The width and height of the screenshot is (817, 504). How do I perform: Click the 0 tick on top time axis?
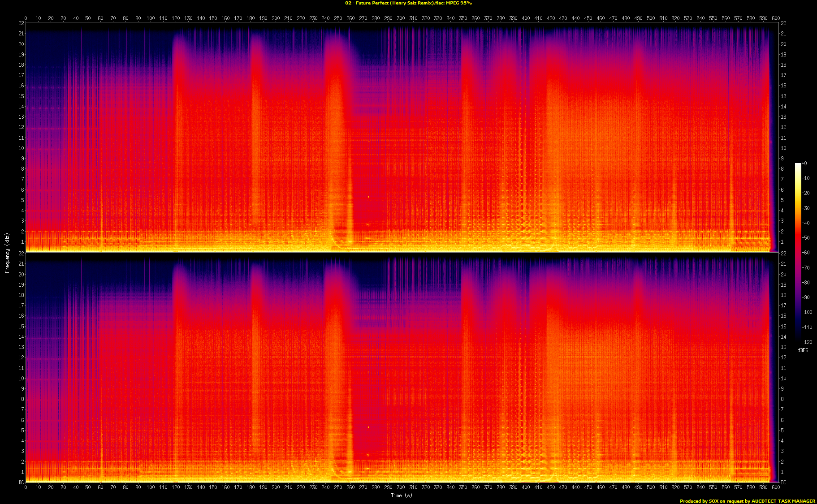tap(26, 18)
